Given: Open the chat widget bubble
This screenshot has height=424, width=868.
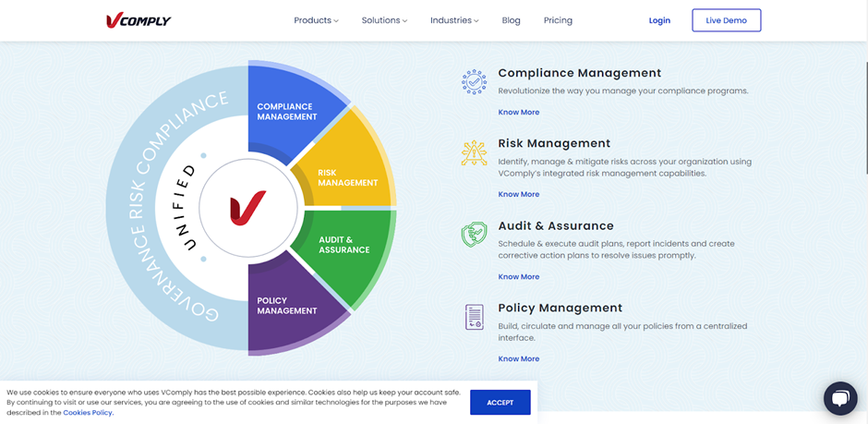Looking at the screenshot, I should tap(840, 398).
